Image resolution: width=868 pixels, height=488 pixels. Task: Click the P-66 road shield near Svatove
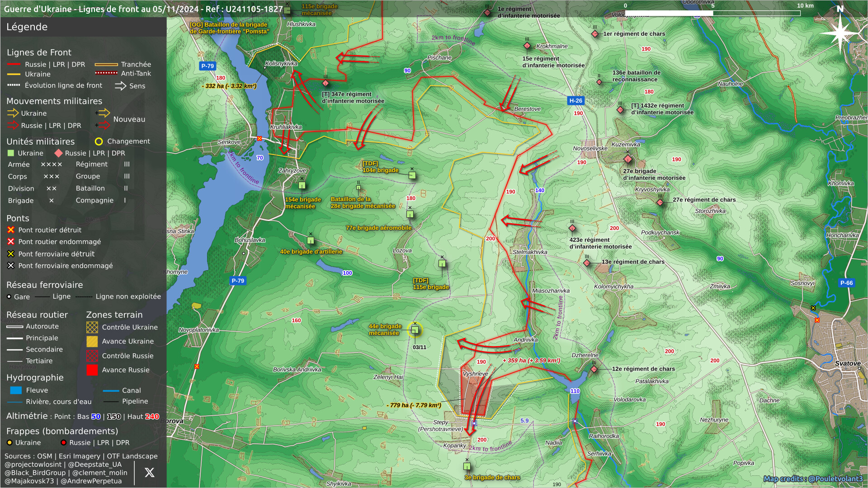pos(846,283)
